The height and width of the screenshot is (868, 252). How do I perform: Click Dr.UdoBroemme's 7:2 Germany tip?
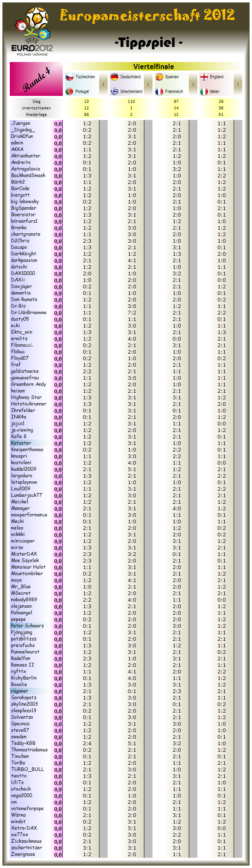click(x=132, y=312)
